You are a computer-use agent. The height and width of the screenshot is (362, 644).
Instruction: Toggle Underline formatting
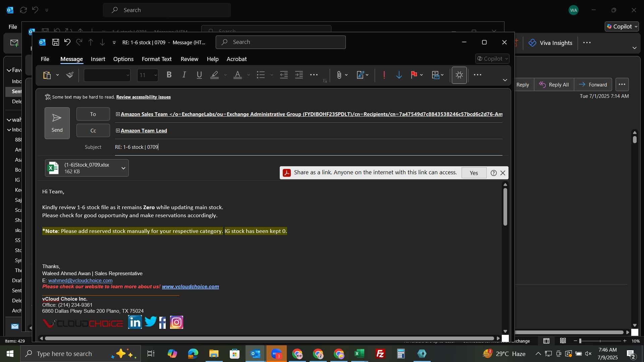pyautogui.click(x=199, y=75)
